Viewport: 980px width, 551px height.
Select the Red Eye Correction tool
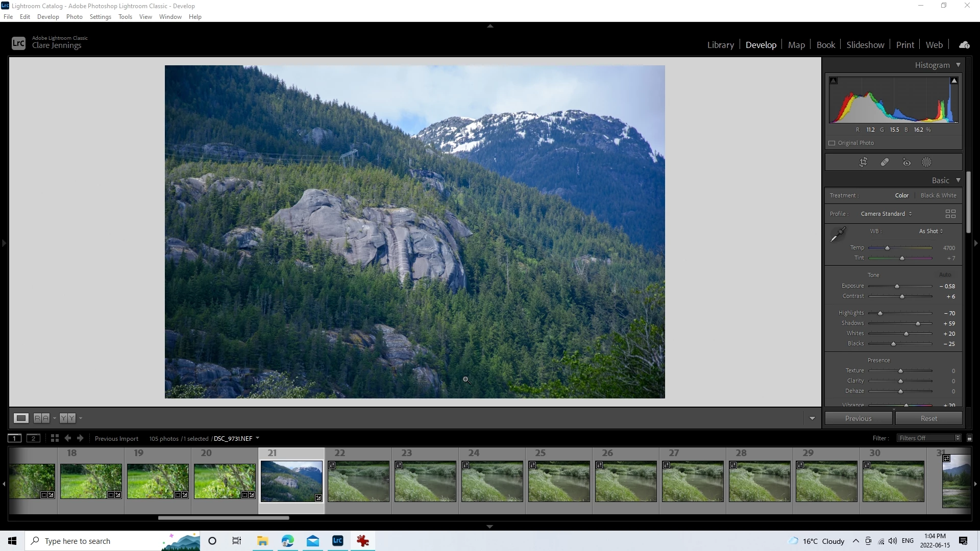pyautogui.click(x=906, y=162)
